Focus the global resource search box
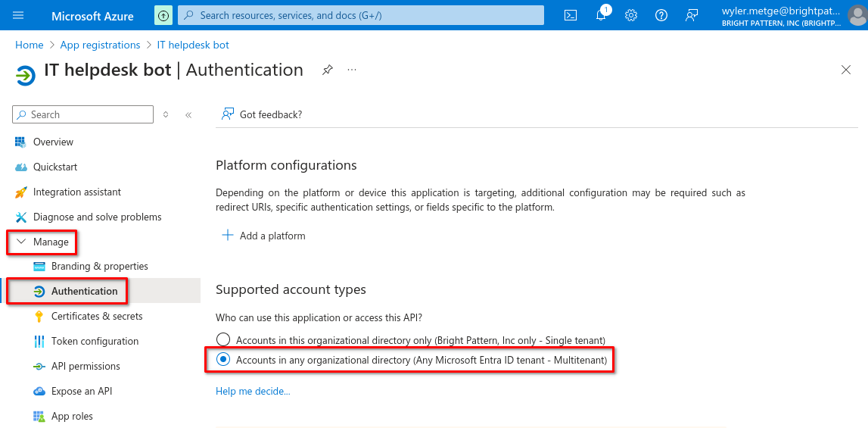This screenshot has height=428, width=868. coord(361,15)
